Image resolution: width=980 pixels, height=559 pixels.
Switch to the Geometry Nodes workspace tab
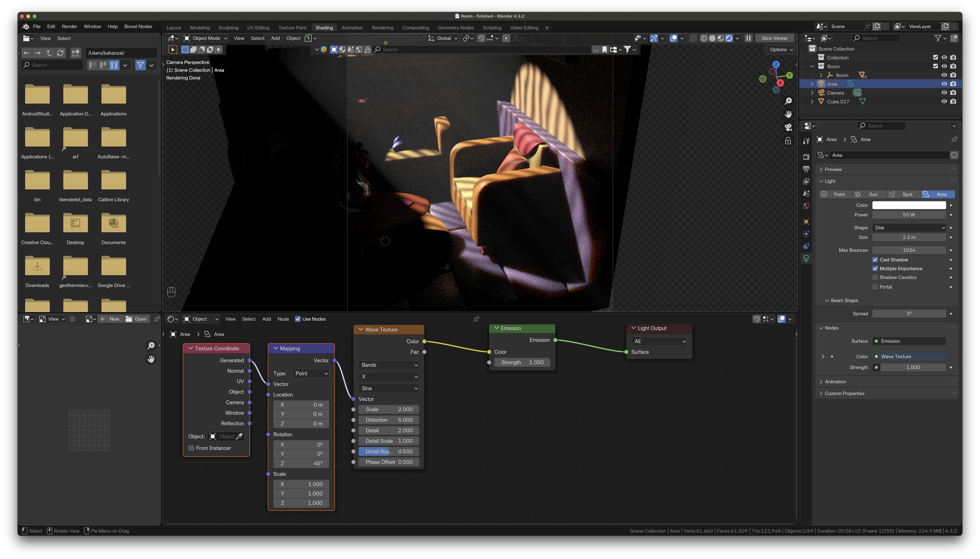[x=456, y=28]
